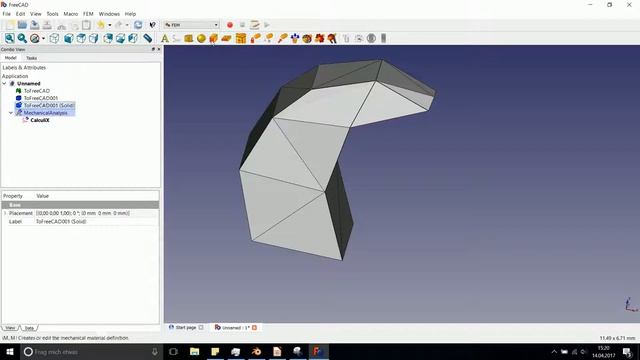
Task: Click the FEM Analysis 'A' icon
Action: pyautogui.click(x=164, y=38)
